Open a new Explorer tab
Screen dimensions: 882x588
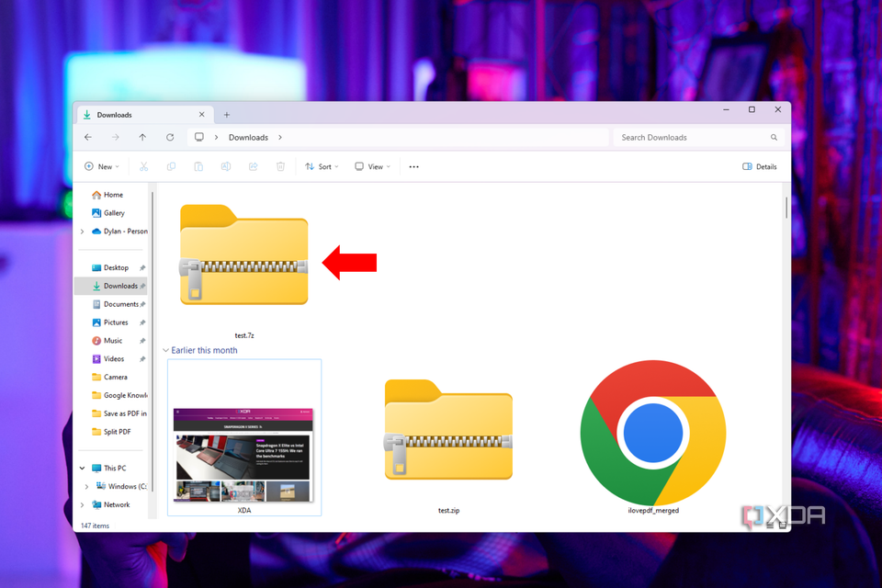pyautogui.click(x=226, y=114)
